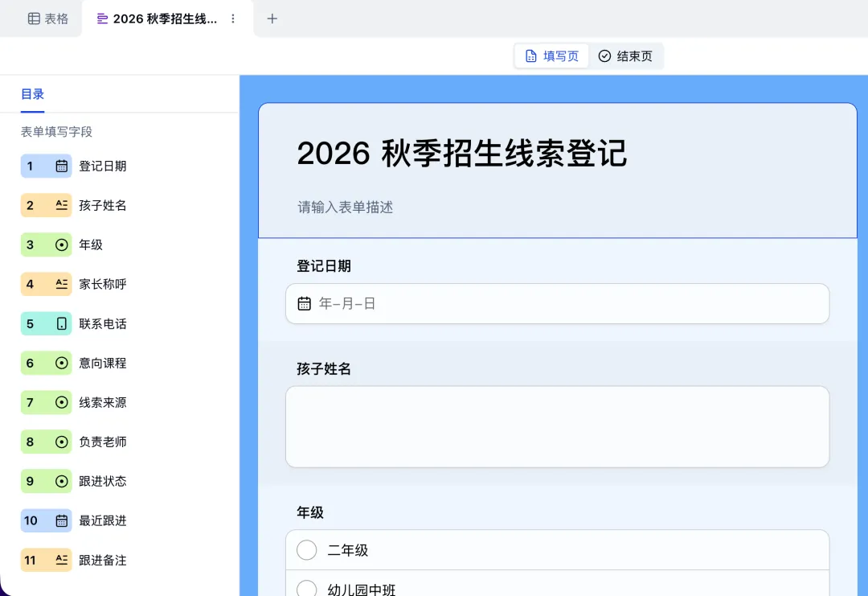Jump to the 孩子姓名 field in the list
Screen dimensions: 868x596
pos(103,205)
